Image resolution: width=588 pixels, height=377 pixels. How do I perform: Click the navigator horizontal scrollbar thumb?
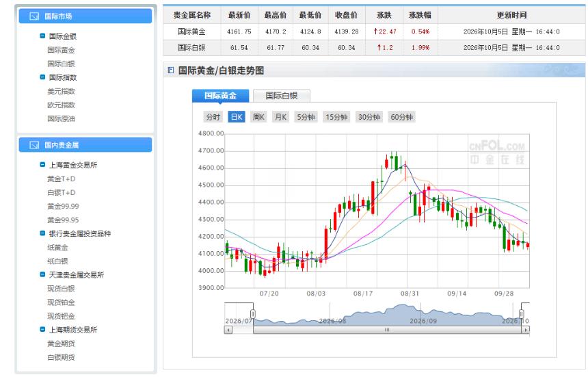tap(388, 330)
